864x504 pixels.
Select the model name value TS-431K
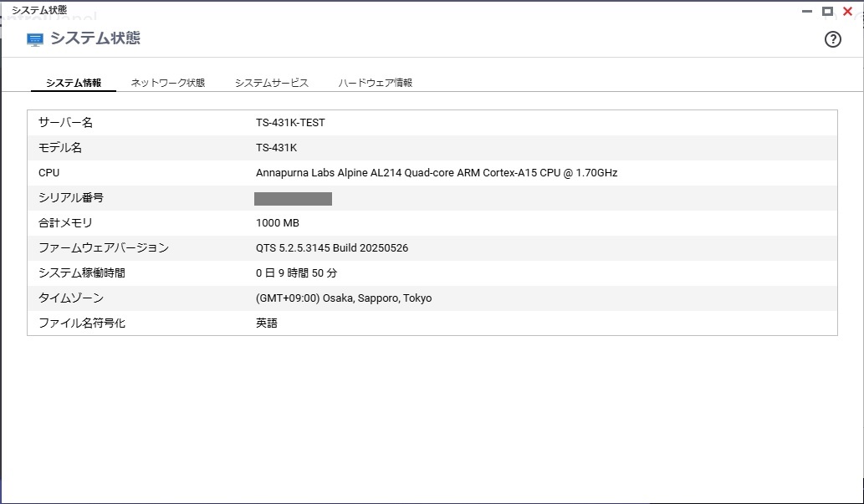pos(276,148)
